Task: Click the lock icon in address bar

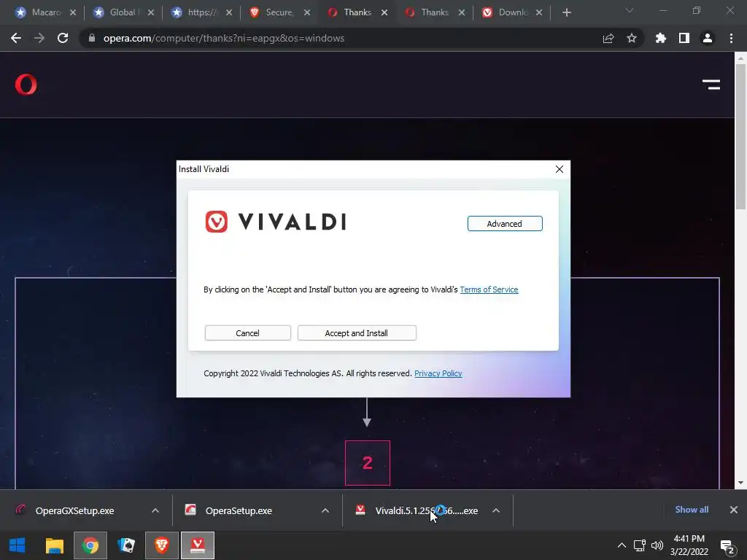Action: (92, 38)
